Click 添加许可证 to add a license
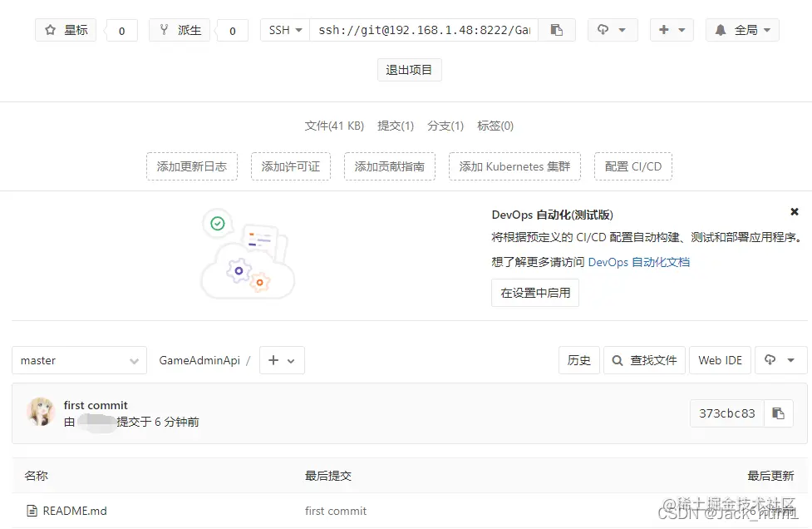 [290, 166]
